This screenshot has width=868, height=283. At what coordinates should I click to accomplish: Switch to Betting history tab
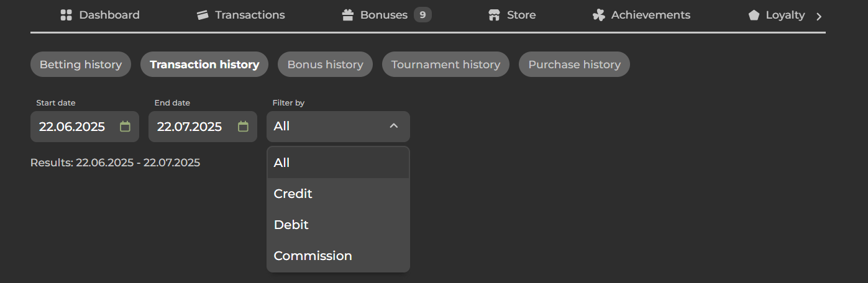pyautogui.click(x=81, y=65)
